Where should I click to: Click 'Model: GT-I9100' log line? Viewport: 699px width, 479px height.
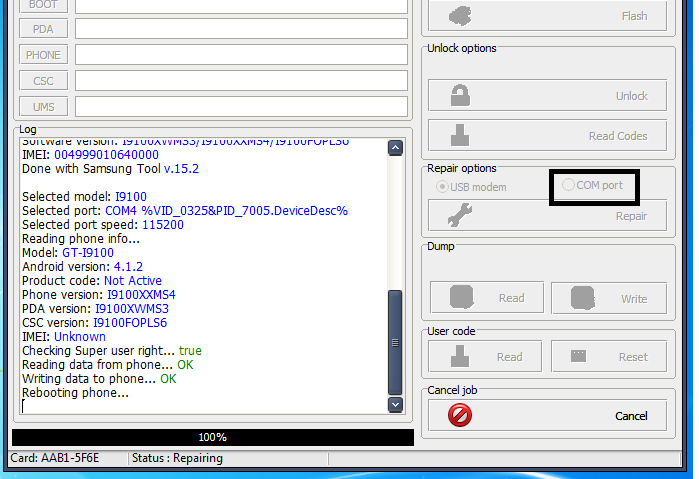pos(68,253)
